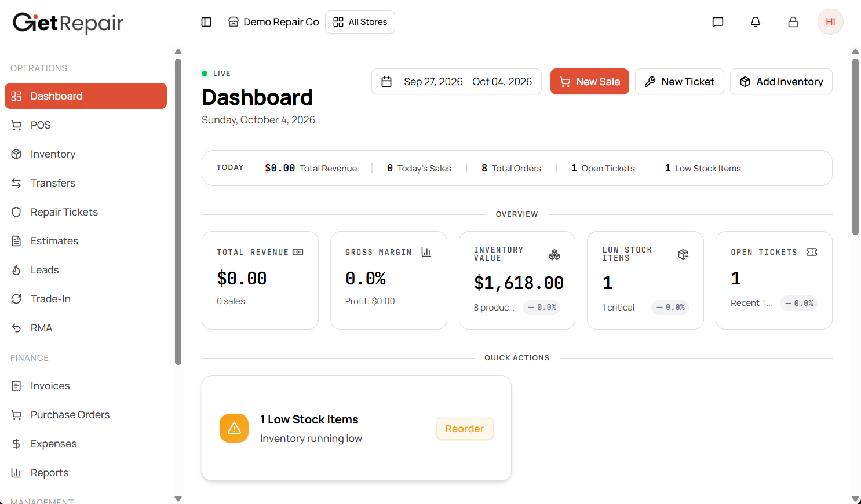Open RMA in the sidebar
861x504 pixels.
86,328
